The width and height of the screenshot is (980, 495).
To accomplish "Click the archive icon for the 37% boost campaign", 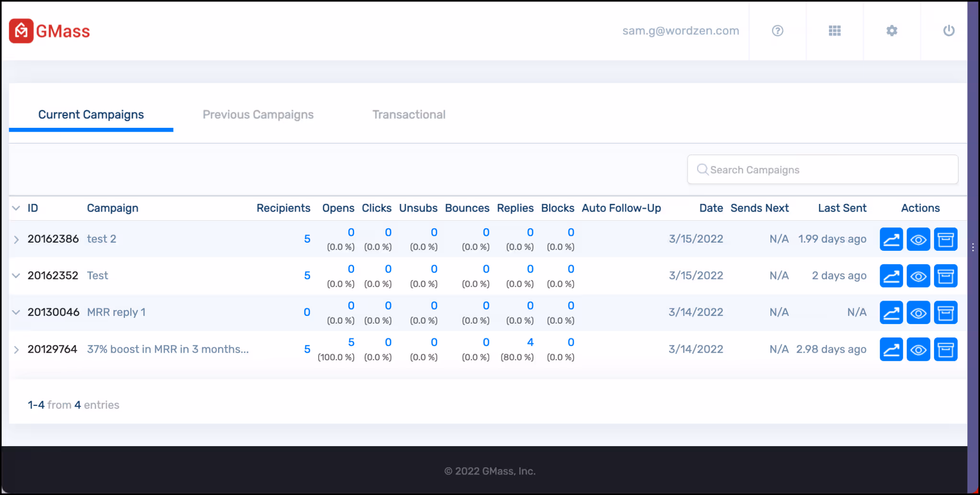I will (945, 349).
